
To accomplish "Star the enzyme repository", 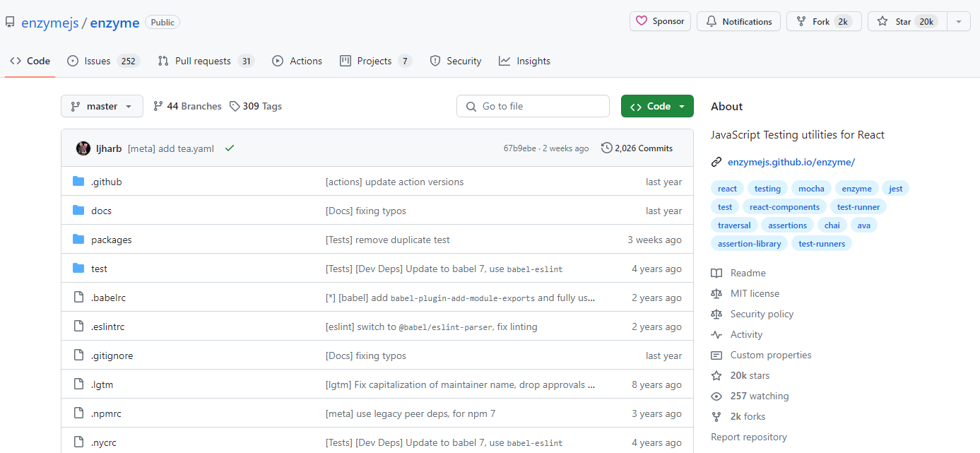I will (x=906, y=21).
